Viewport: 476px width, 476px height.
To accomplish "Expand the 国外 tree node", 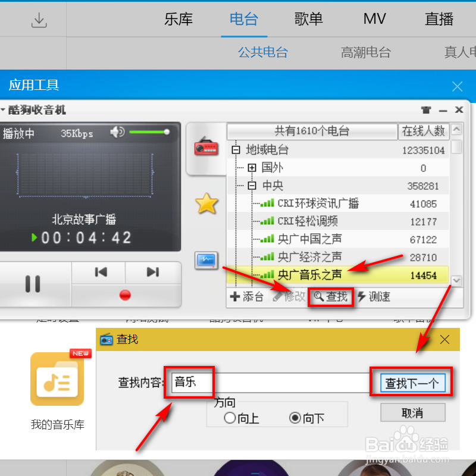I will point(252,168).
